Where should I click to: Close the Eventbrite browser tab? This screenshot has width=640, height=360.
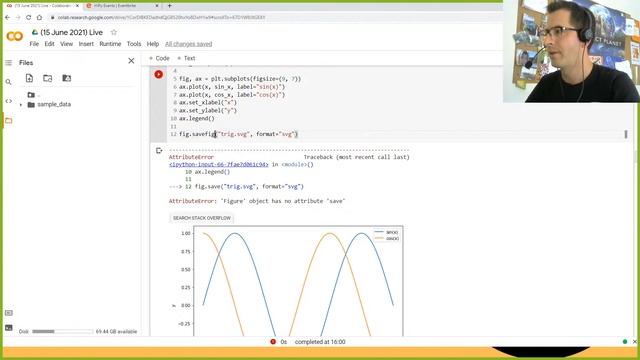point(157,6)
